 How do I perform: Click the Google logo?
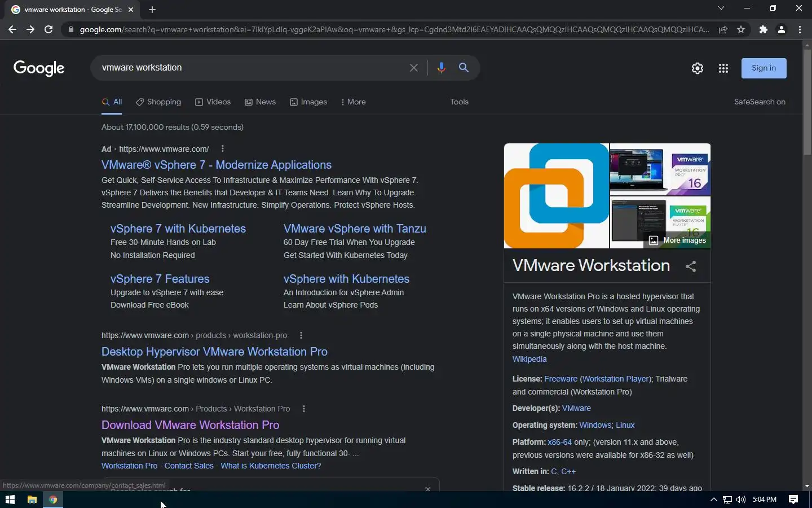click(39, 68)
